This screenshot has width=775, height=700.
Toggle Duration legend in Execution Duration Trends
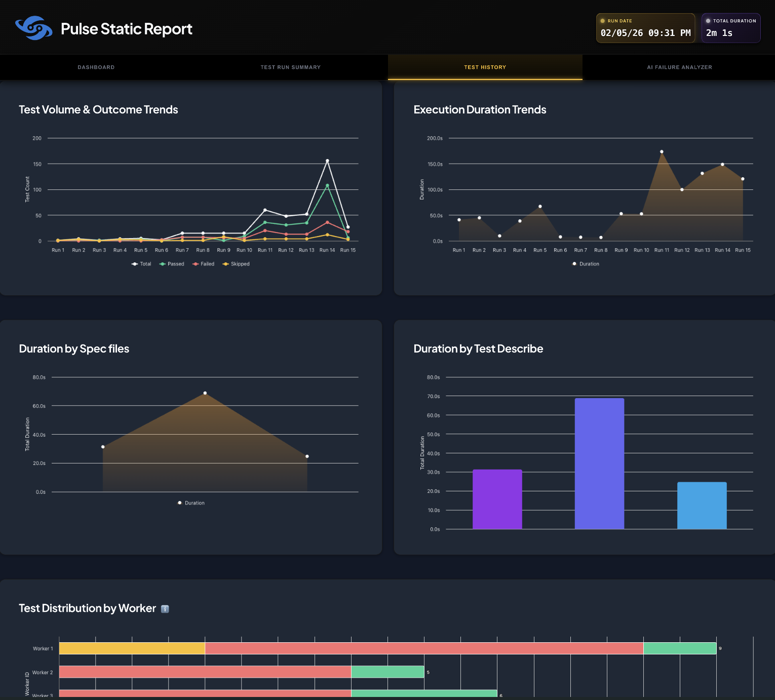(x=586, y=264)
